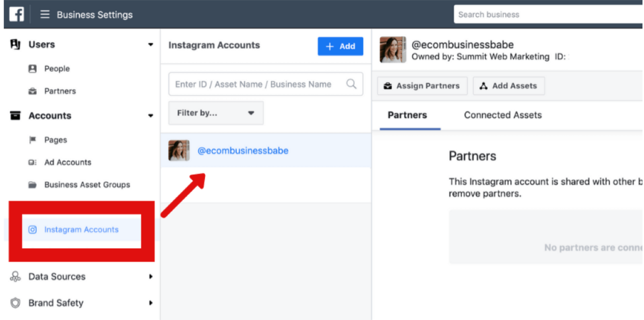Click the Data Sources icon

[x=15, y=277]
